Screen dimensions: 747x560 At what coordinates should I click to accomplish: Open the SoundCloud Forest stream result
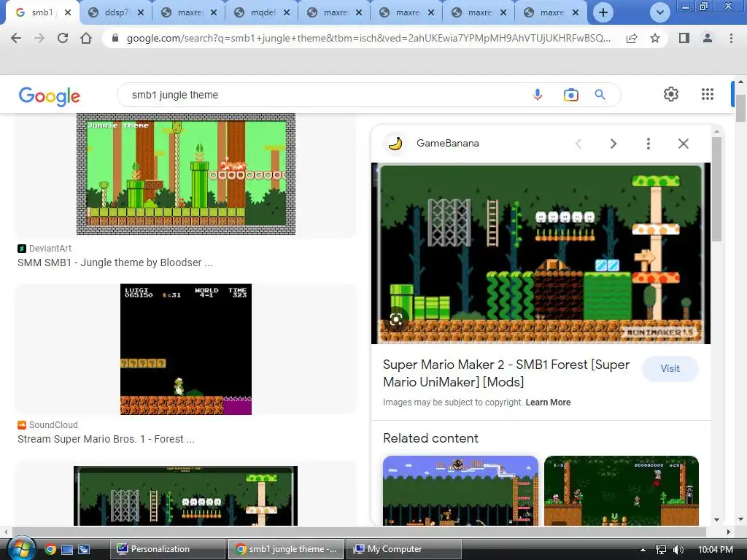coord(106,439)
